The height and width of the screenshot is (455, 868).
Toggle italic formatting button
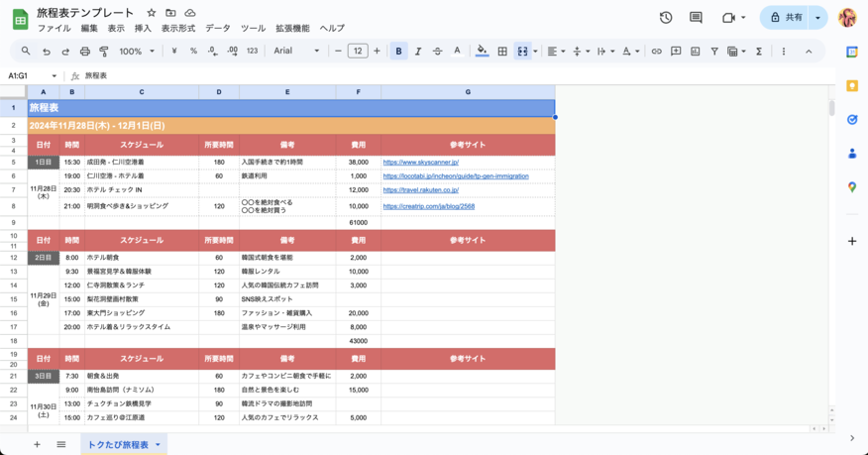tap(418, 52)
